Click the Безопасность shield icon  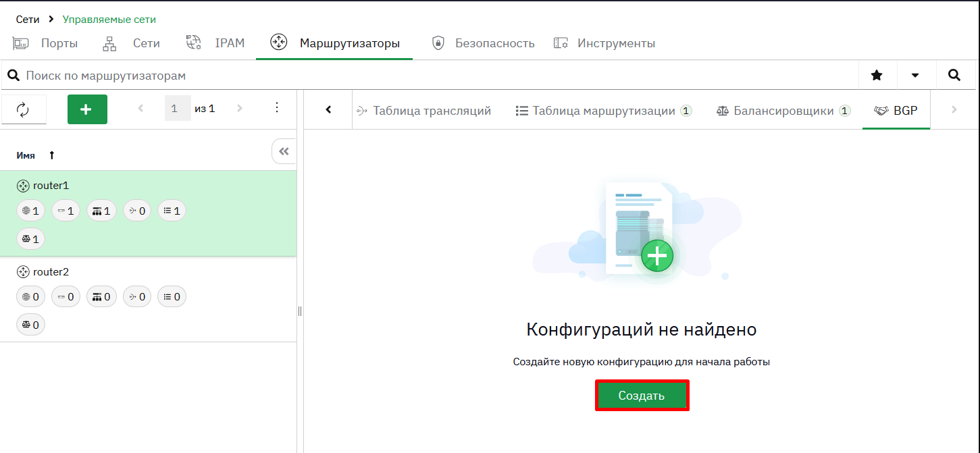click(x=438, y=43)
